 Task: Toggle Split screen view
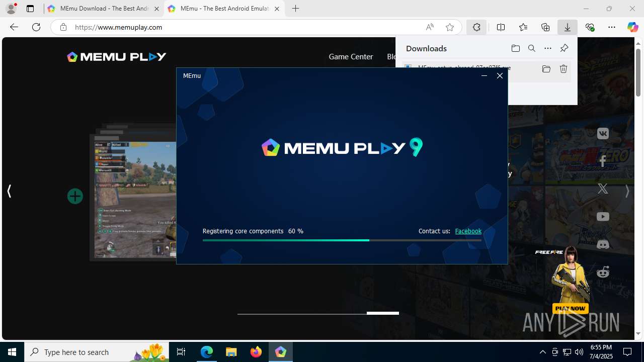pyautogui.click(x=501, y=27)
